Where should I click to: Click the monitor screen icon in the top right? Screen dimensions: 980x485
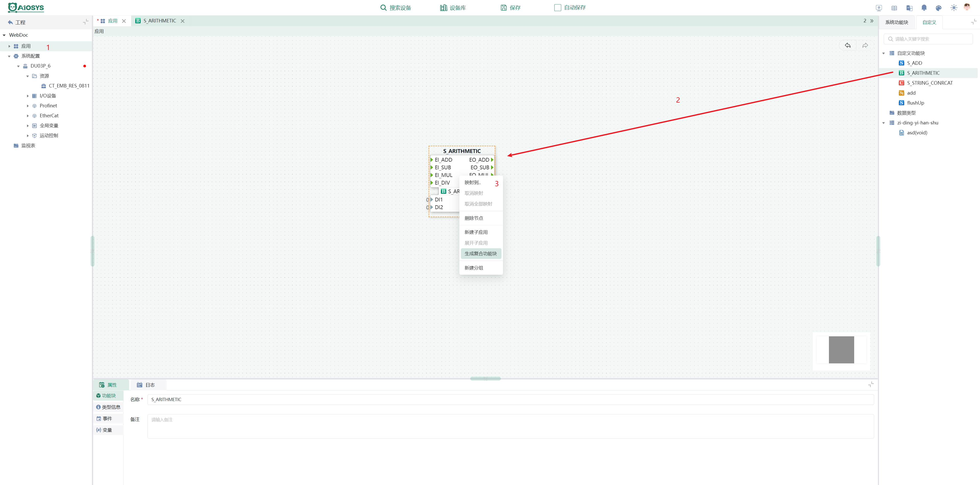[x=879, y=8]
